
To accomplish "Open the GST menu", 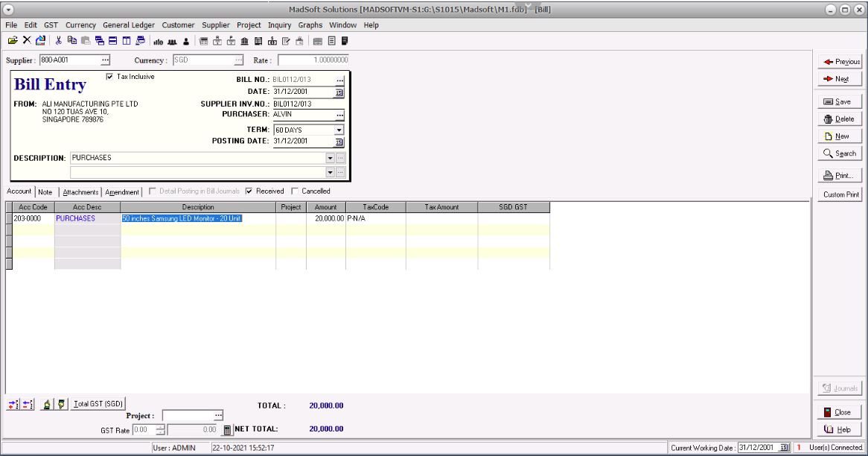I will [51, 25].
